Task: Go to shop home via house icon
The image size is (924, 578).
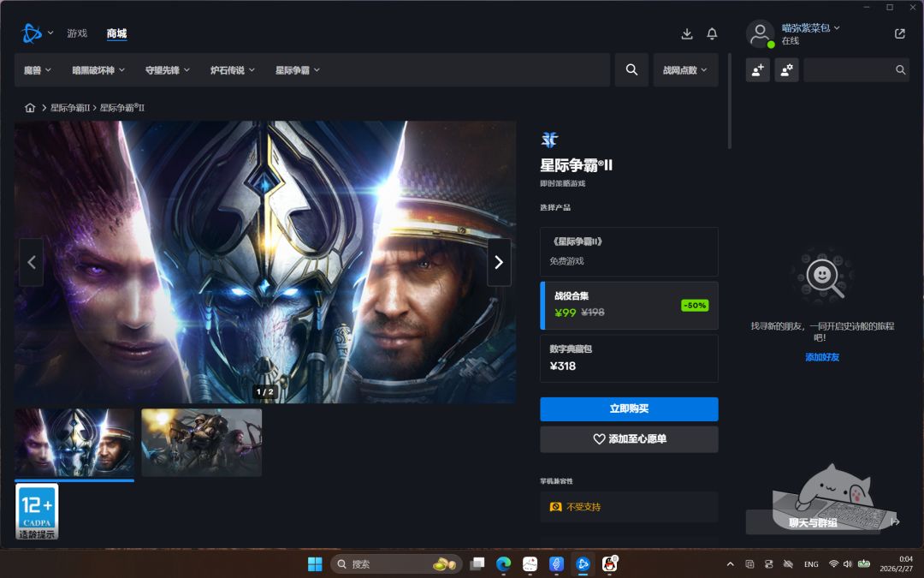Action: pyautogui.click(x=30, y=107)
